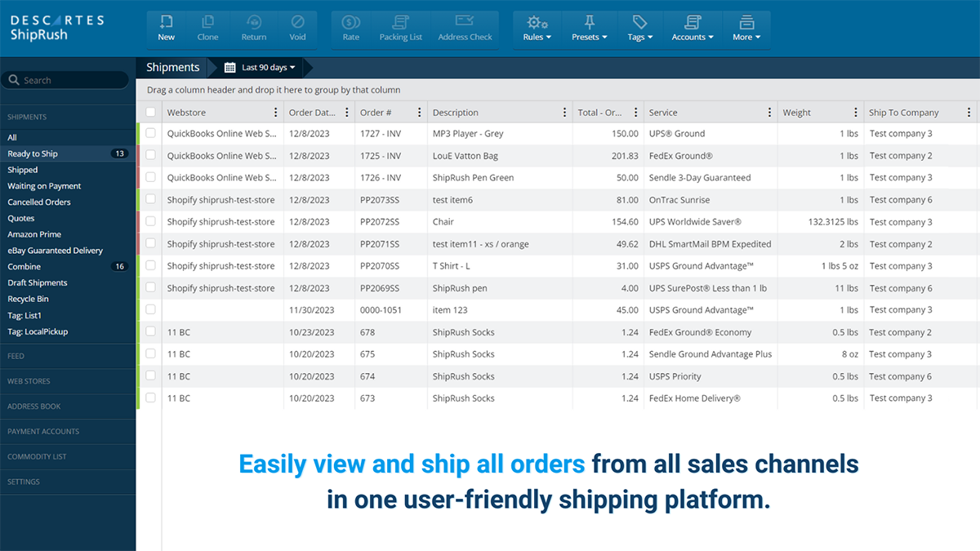Tick the checkbox for order PP2073SS
Viewport: 980px width, 551px height.
[x=151, y=199]
